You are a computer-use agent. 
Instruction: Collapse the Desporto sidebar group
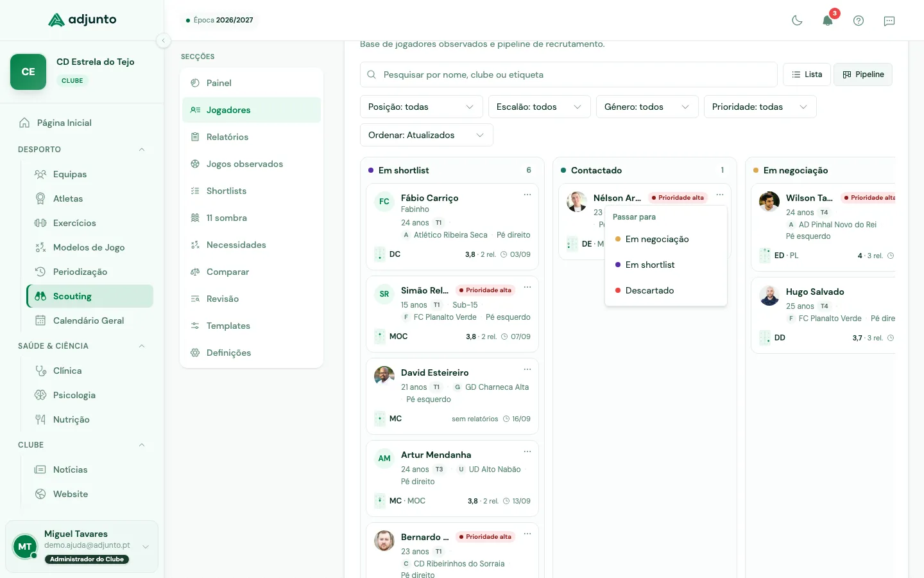142,150
